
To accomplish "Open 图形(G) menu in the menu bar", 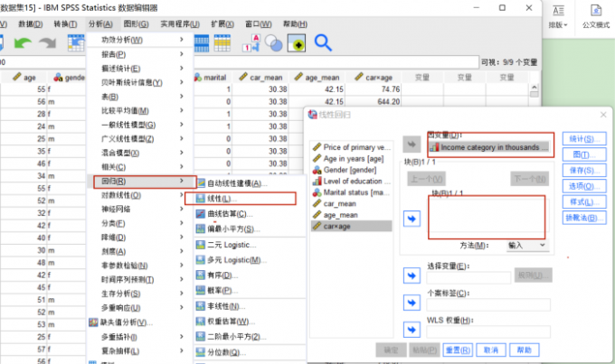I will 136,23.
